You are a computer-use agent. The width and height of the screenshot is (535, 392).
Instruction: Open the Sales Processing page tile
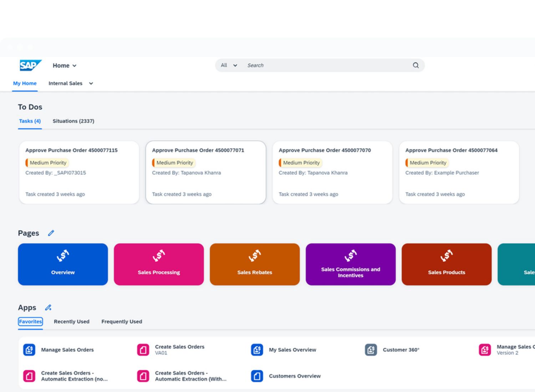(x=159, y=264)
